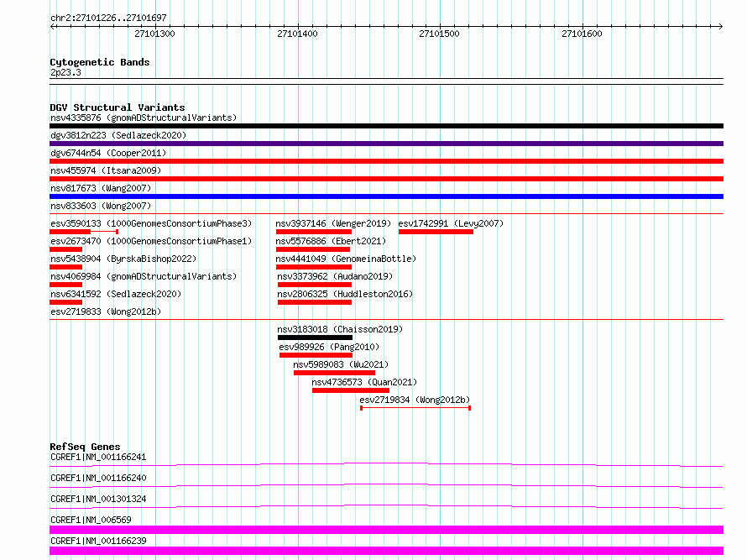Open esv2673470 1000GenomesConsortiumPhase1 label

click(151, 241)
